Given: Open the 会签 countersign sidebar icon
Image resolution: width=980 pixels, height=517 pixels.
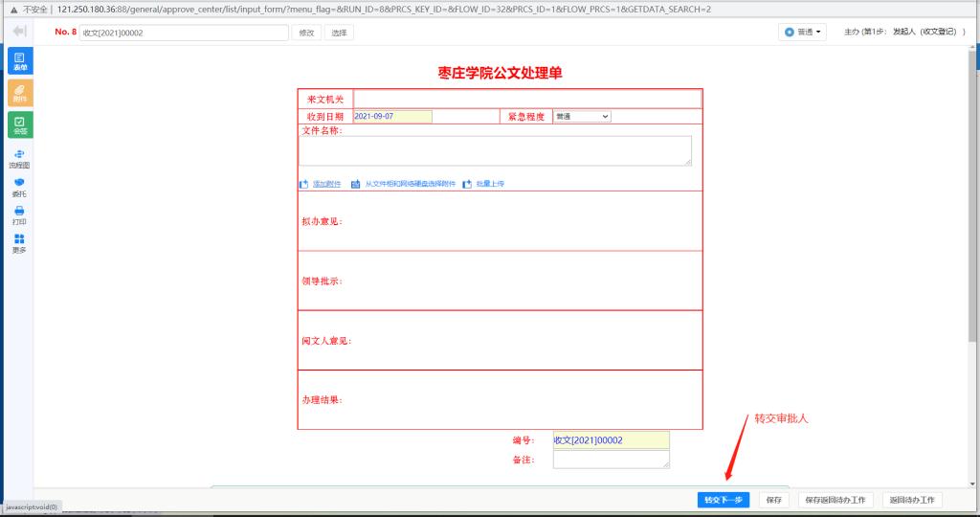Looking at the screenshot, I should point(20,124).
